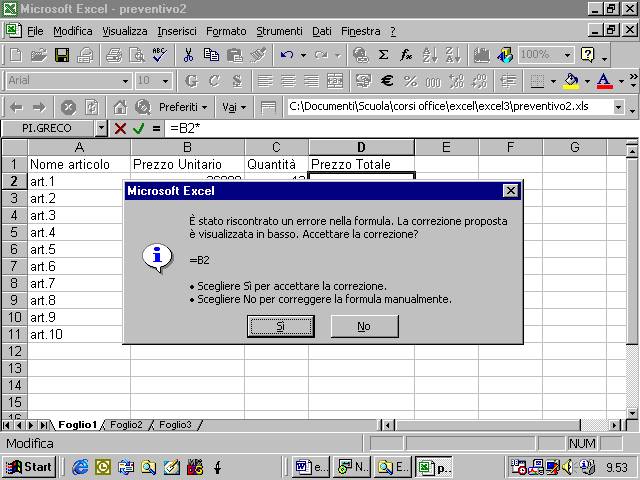Apply the Percent style icon

coord(410,81)
